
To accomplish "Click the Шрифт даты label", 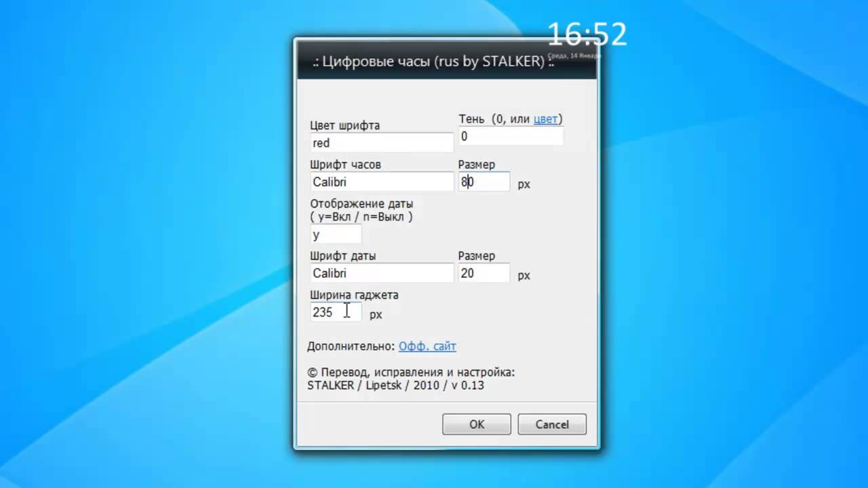I will point(343,256).
